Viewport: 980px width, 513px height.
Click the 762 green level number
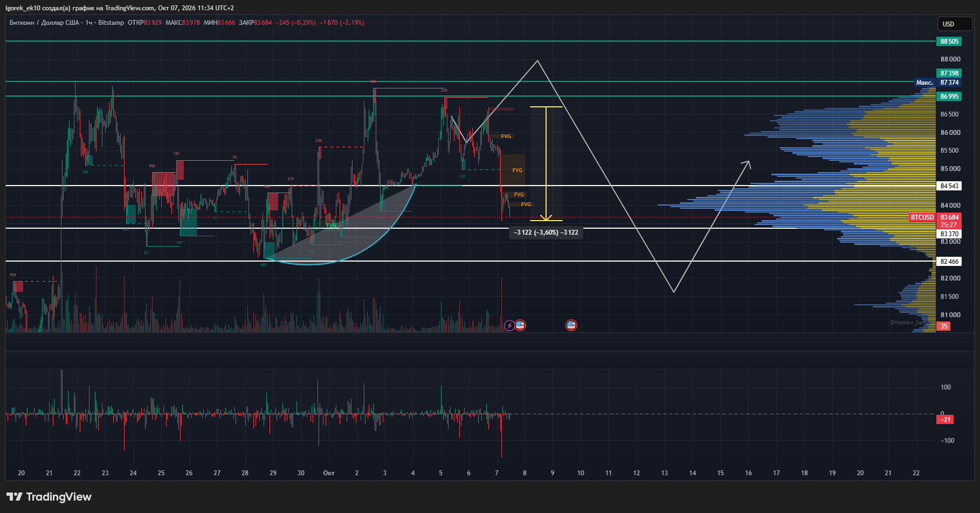click(x=85, y=172)
